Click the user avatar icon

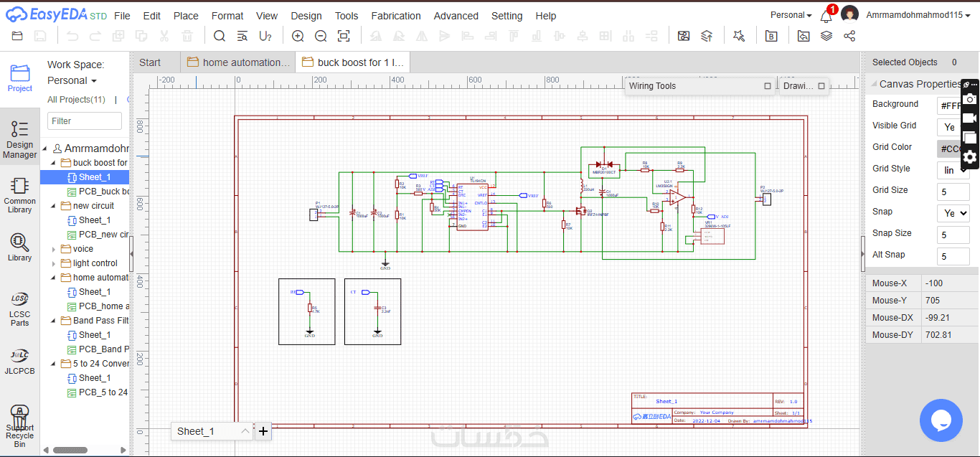pyautogui.click(x=849, y=14)
